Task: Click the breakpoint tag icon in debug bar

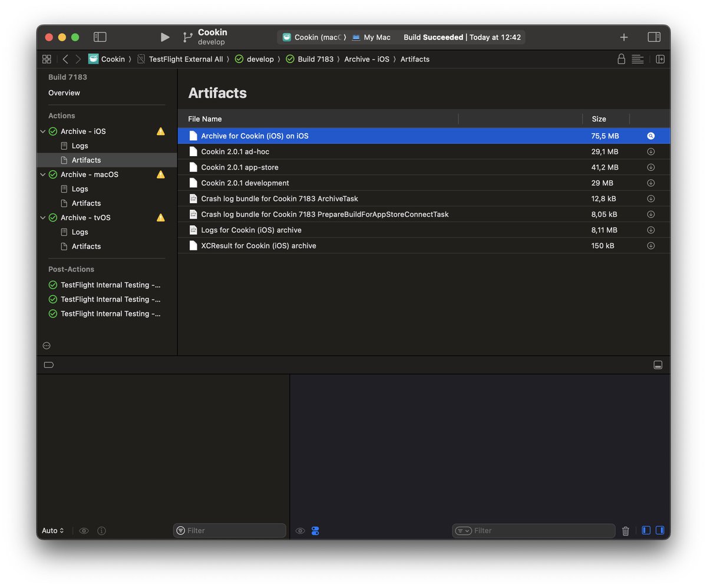Action: [49, 365]
